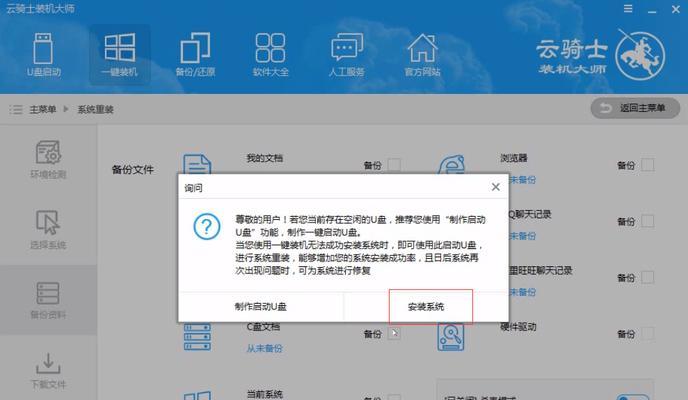Click the 从未备份 link under C盘文档

pyautogui.click(x=265, y=349)
